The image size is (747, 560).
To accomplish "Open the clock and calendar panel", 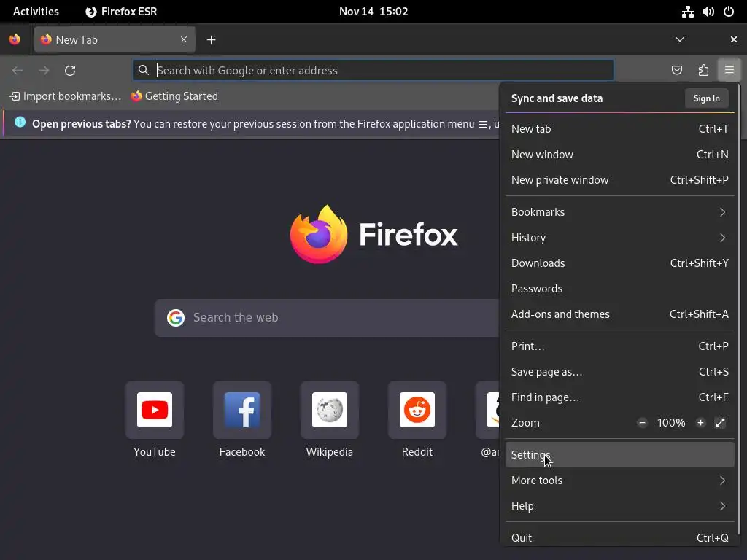I will click(x=373, y=12).
